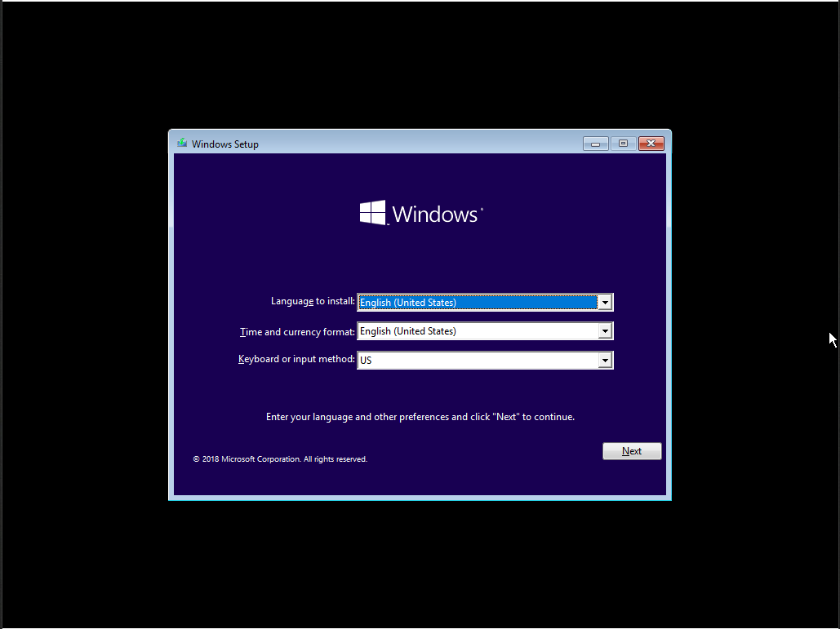Expand the Time and currency format dropdown arrow
The height and width of the screenshot is (629, 840).
[605, 331]
